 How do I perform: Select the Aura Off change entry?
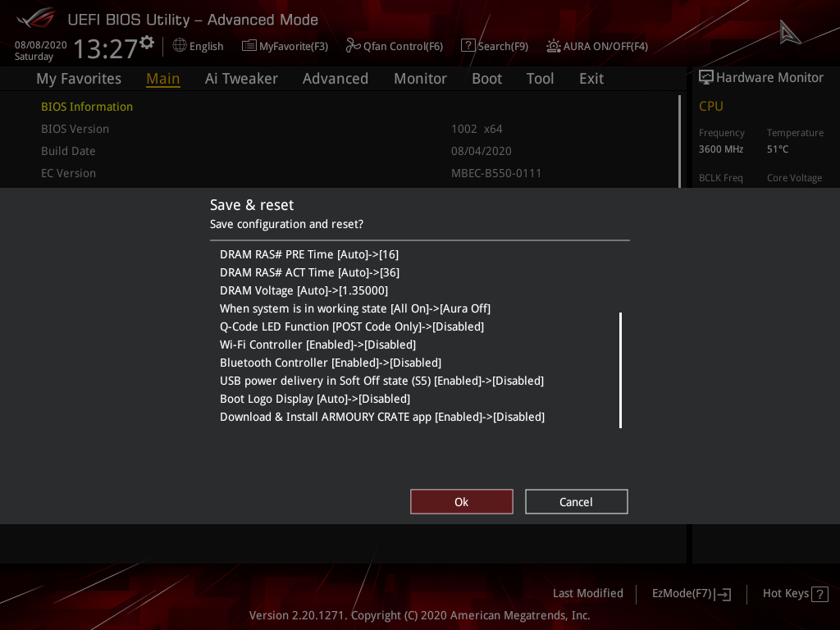[x=355, y=308]
